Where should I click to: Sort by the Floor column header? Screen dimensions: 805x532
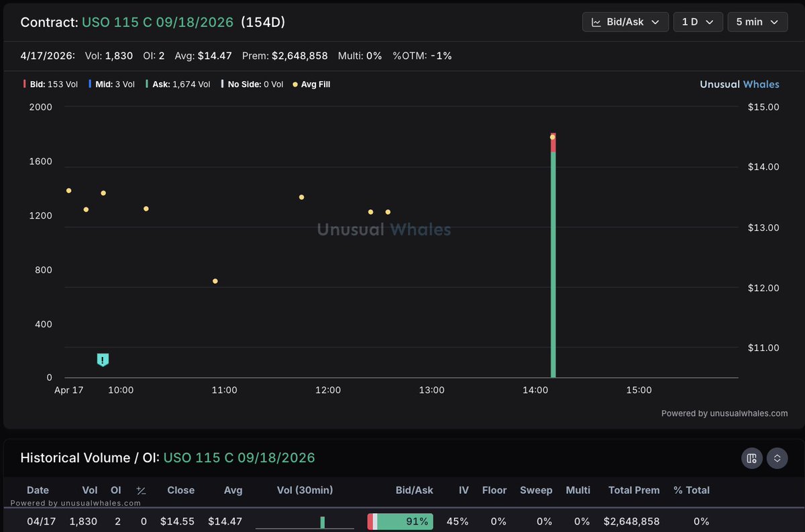click(x=494, y=490)
